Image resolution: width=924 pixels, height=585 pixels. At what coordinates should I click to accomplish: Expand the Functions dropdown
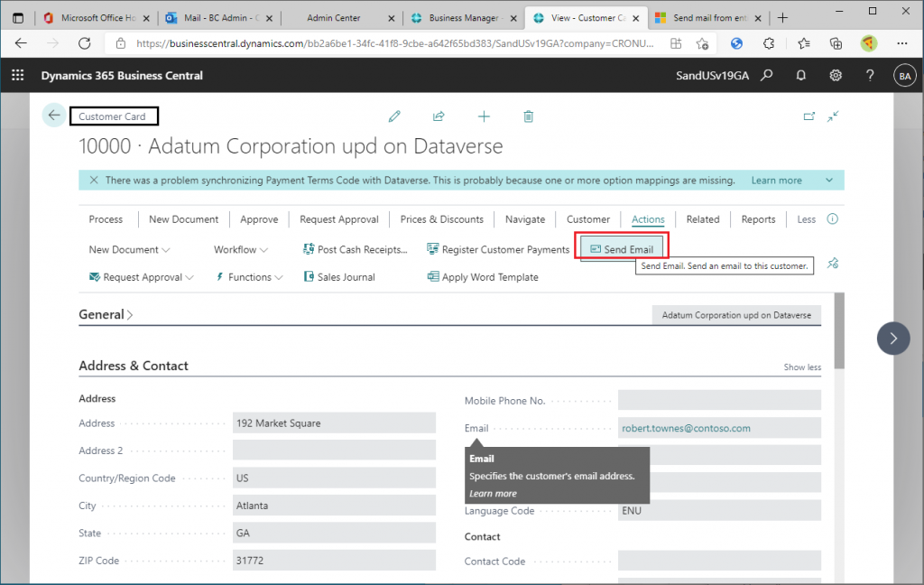249,277
